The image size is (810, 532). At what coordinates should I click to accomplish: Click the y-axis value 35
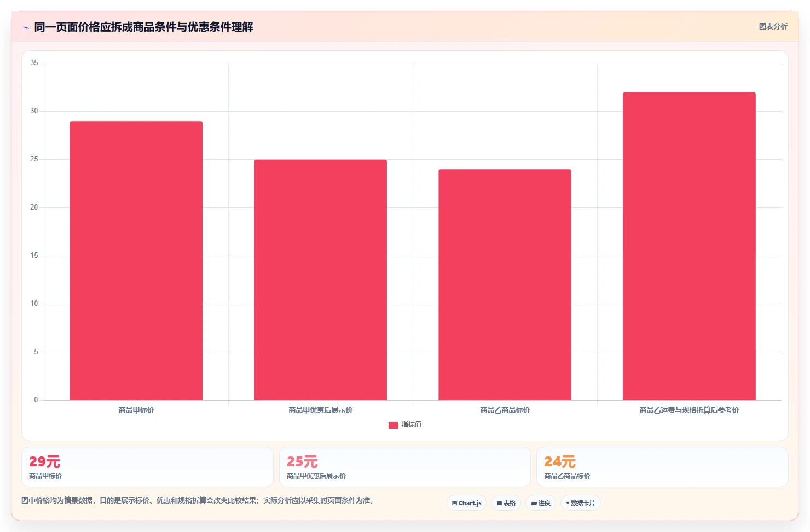(34, 63)
